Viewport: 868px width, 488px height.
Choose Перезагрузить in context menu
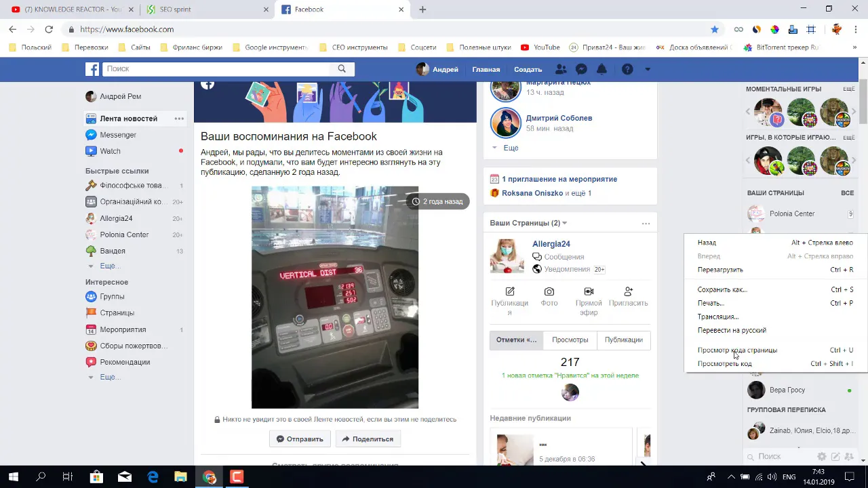pos(776,270)
